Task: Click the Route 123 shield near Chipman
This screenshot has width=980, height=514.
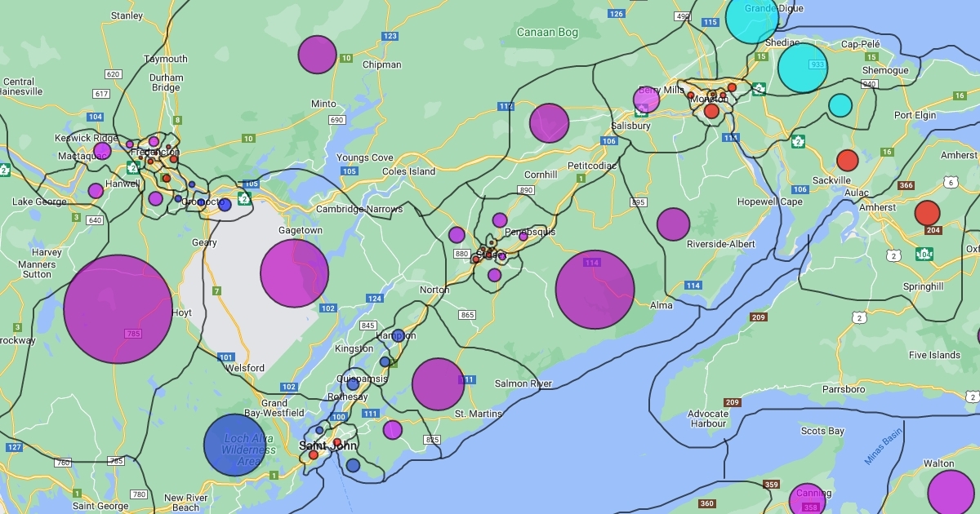Action: [x=390, y=36]
